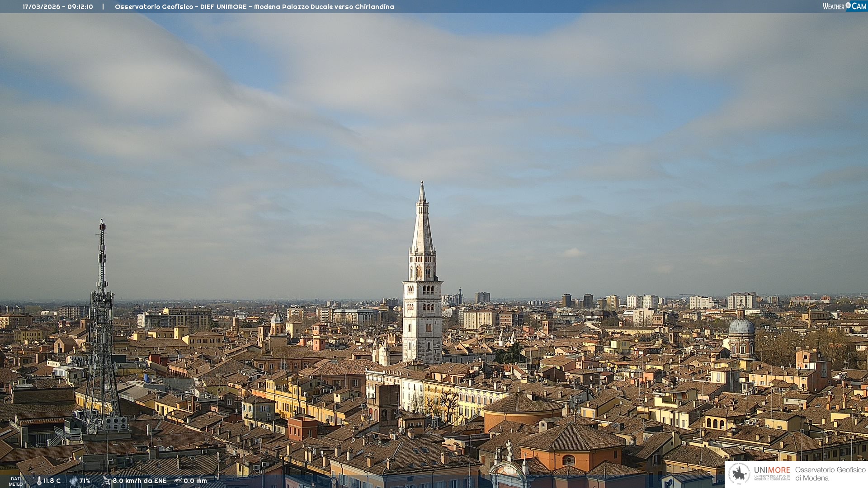The width and height of the screenshot is (868, 488).
Task: Click the DATI METEO label
Action: (16, 481)
